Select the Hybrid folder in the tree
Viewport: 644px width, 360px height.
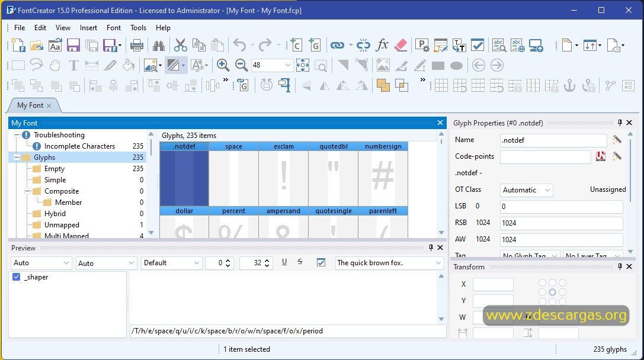coord(55,214)
